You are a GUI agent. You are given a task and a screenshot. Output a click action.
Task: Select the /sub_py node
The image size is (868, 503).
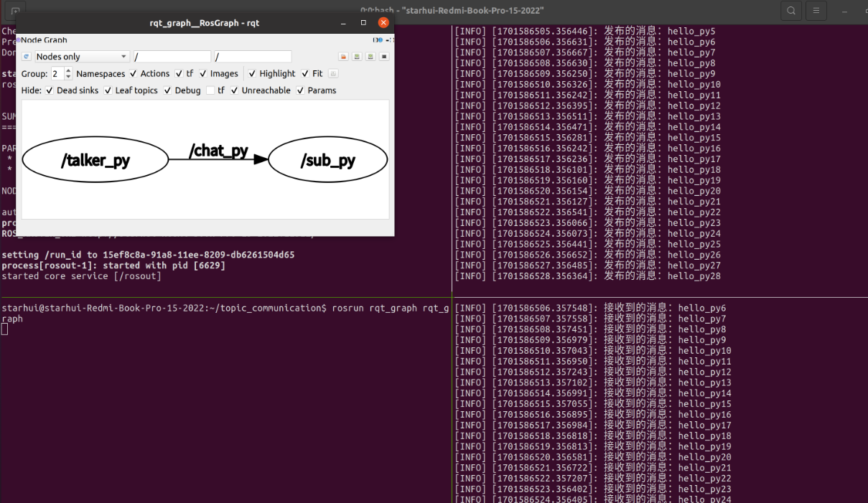point(328,159)
